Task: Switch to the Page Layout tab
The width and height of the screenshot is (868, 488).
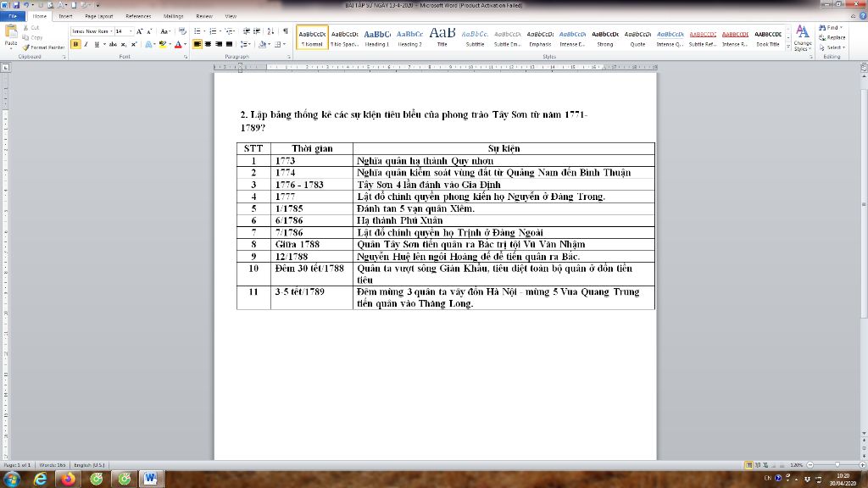Action: (99, 16)
